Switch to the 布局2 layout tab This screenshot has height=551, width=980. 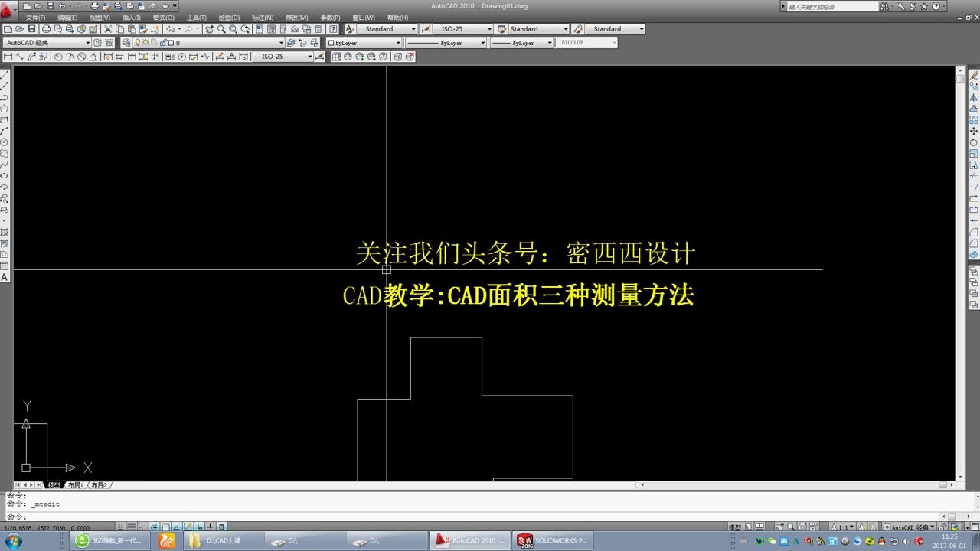[100, 485]
